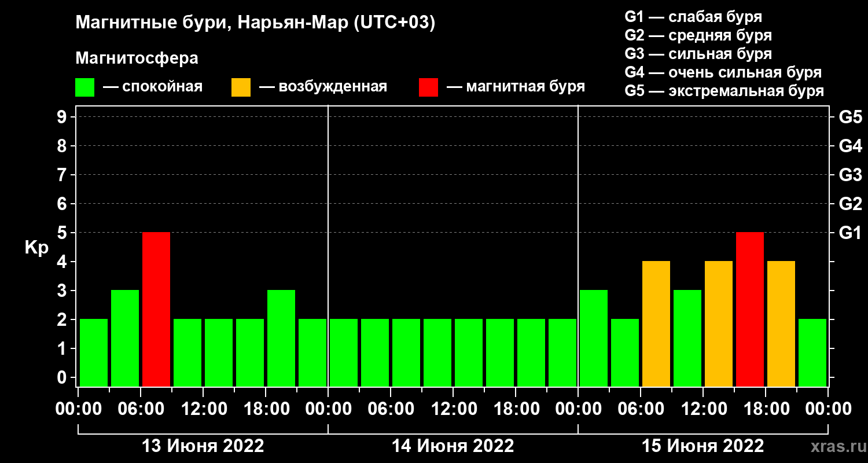Click the «G5» label on the right axis

pos(850,117)
